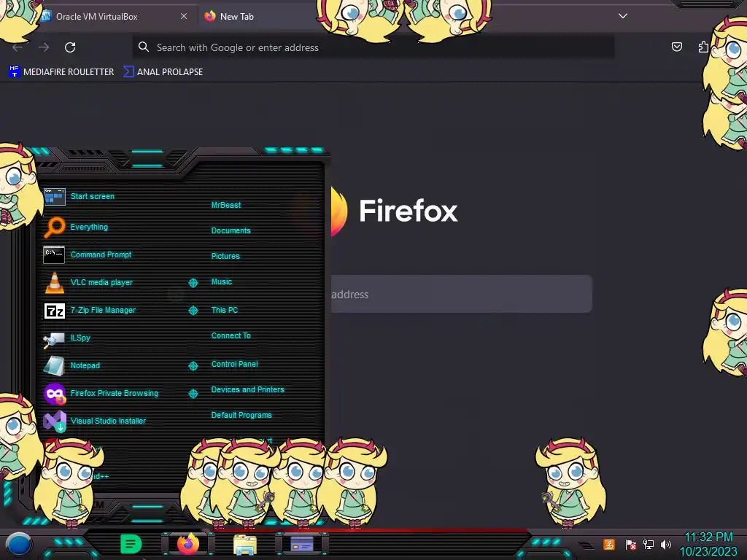Open the purple card app on taskbar
This screenshot has width=747, height=560.
tap(302, 544)
